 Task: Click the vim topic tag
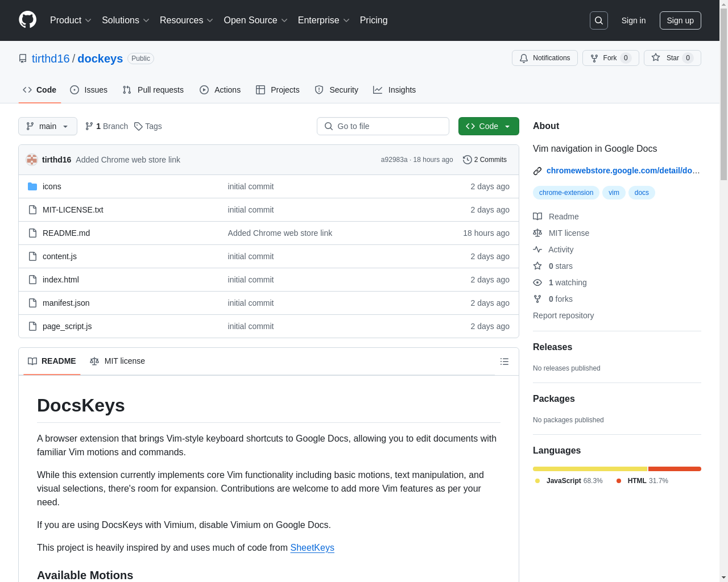coord(614,193)
